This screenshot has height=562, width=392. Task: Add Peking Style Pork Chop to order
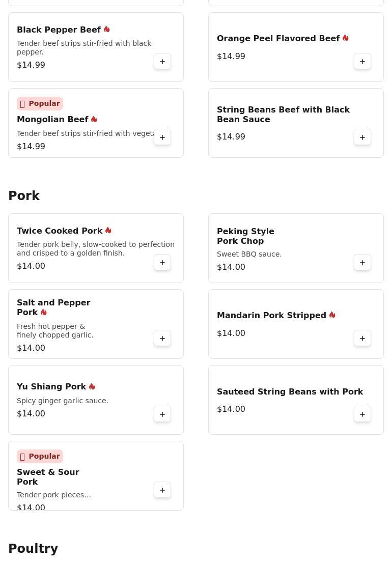click(x=362, y=263)
